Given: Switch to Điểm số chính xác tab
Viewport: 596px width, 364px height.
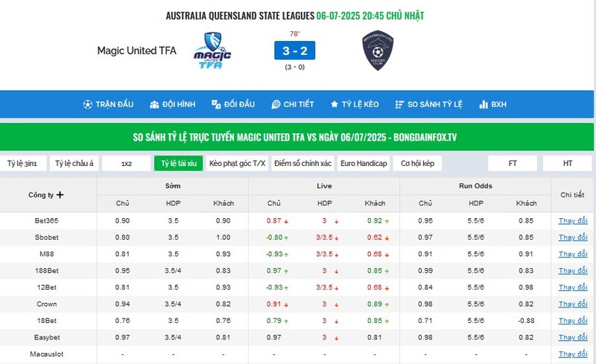Looking at the screenshot, I should pos(302,163).
